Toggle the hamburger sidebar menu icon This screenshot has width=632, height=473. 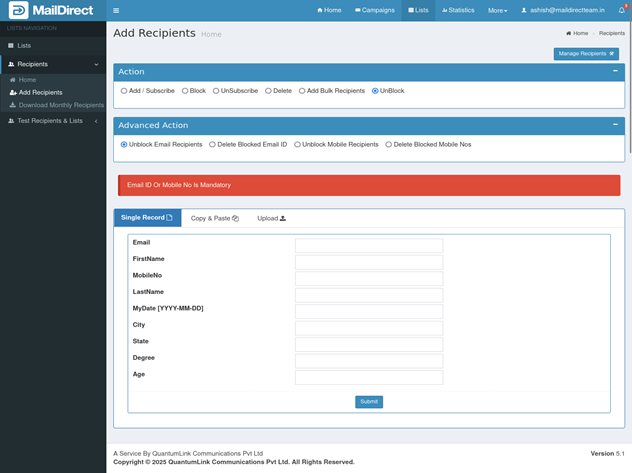116,10
